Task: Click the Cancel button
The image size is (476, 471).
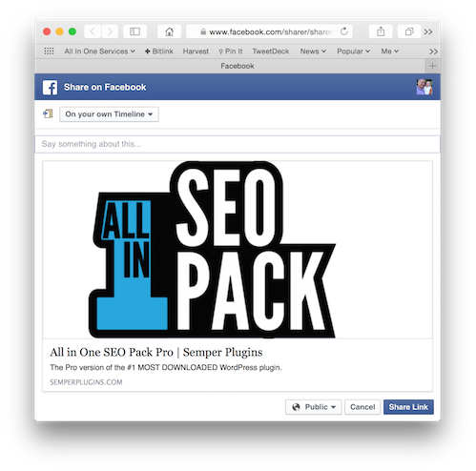Action: point(362,407)
